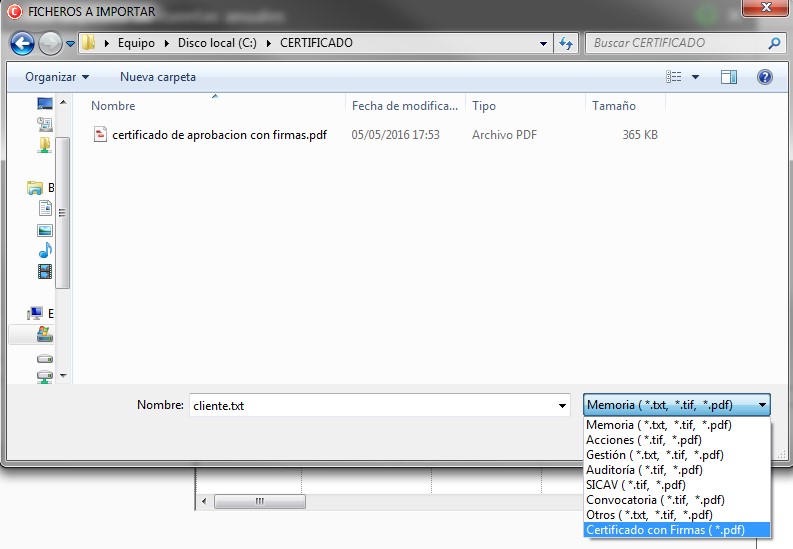793x549 pixels.
Task: Sort by Fecha de modificación column
Action: pos(405,106)
